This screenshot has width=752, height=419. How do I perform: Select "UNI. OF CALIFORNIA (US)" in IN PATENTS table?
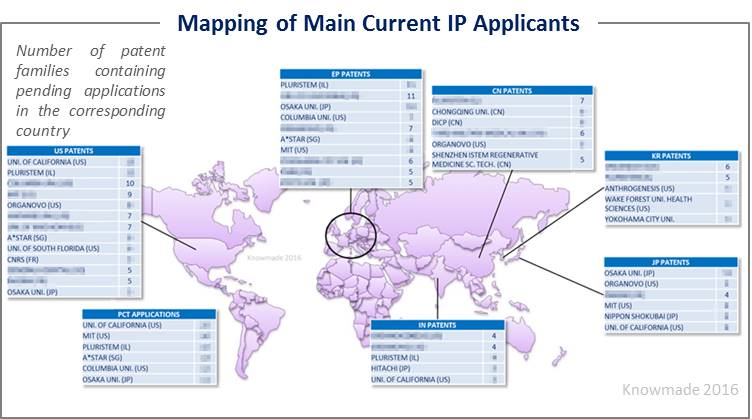coord(411,380)
